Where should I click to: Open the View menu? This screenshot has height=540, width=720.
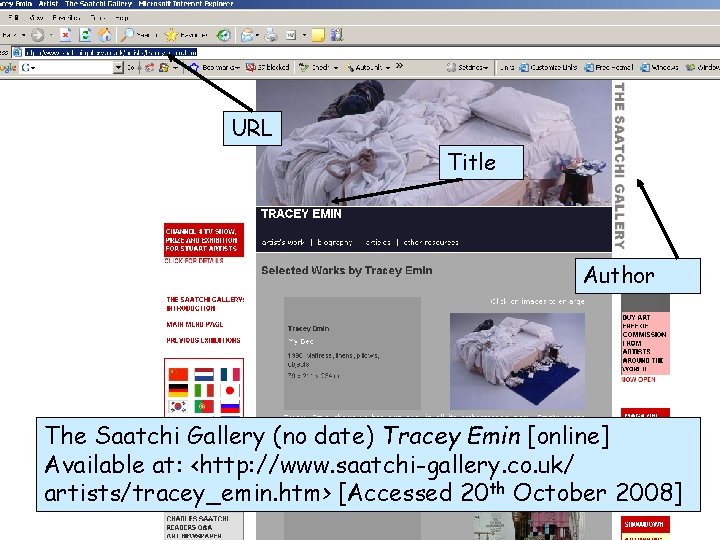pyautogui.click(x=36, y=17)
